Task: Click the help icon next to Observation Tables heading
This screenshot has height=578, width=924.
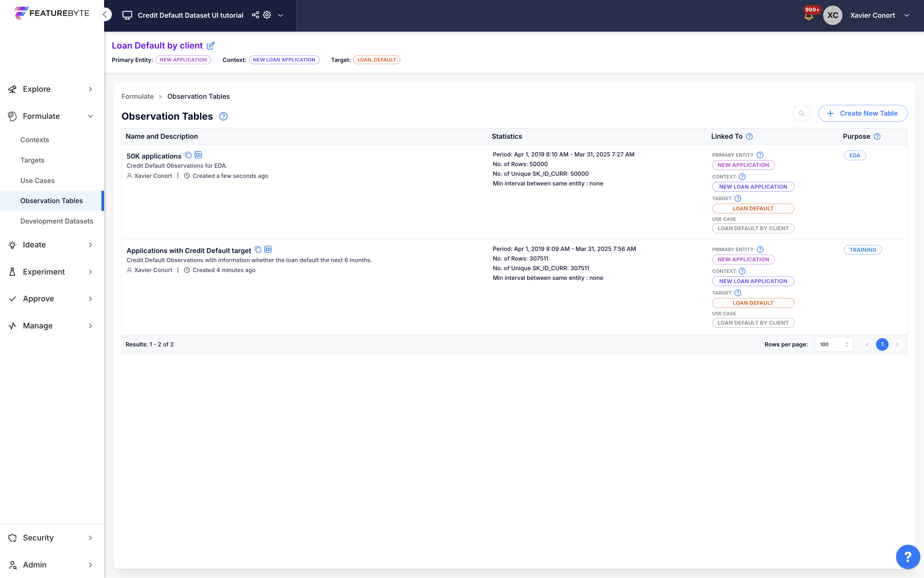Action: [223, 116]
